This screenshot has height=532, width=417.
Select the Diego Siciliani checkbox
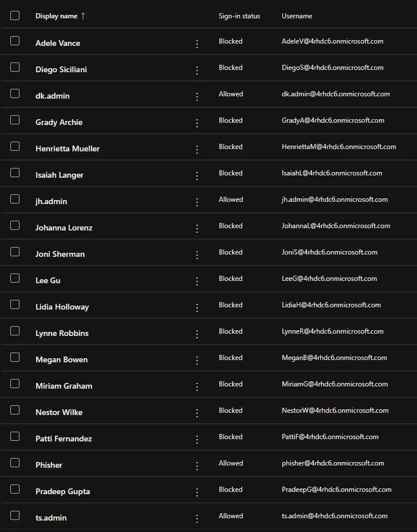[15, 67]
